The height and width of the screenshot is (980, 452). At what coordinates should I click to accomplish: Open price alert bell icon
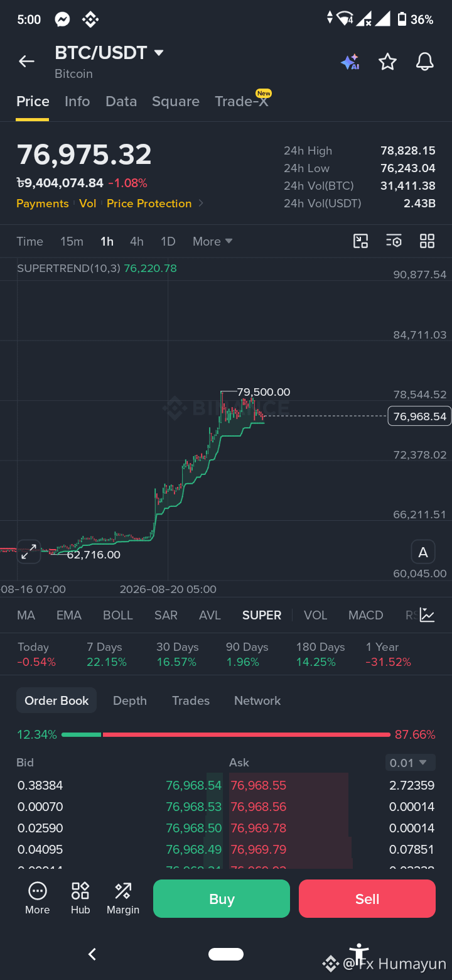click(425, 62)
